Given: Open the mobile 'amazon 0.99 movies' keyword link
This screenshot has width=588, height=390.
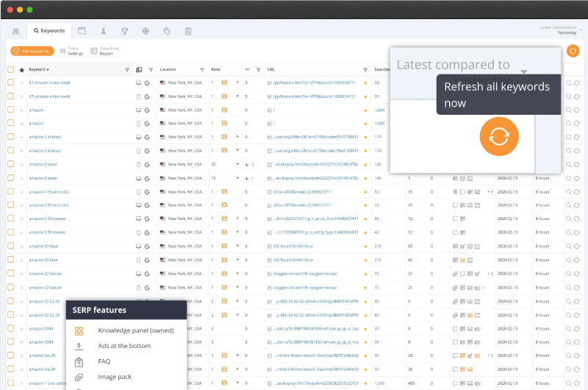Looking at the screenshot, I should coord(47,233).
